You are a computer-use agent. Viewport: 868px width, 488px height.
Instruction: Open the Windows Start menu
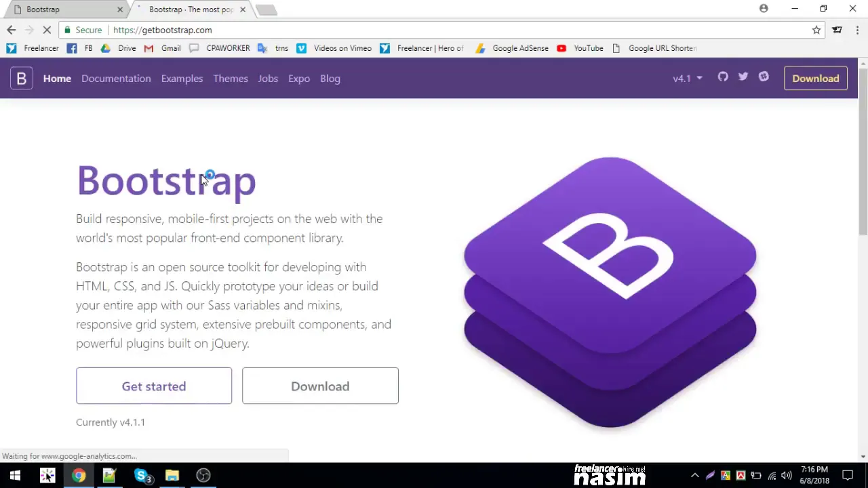[15, 475]
